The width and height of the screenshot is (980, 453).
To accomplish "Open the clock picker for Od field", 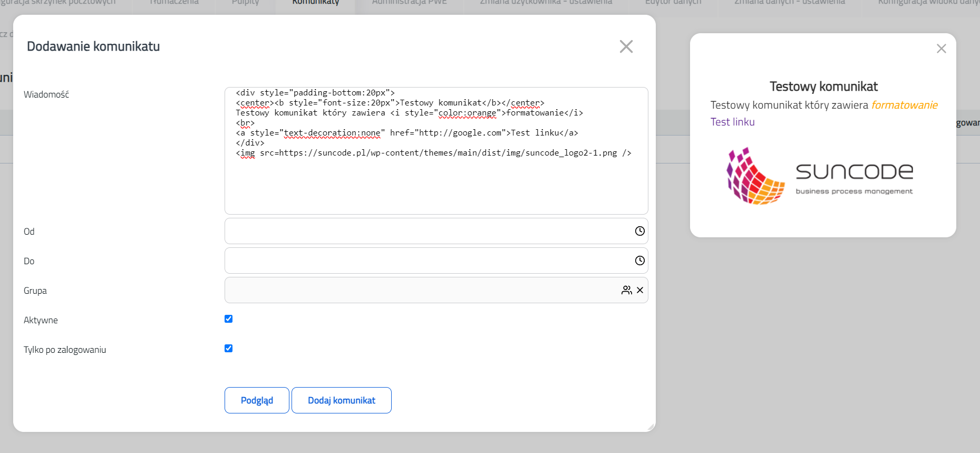I will click(639, 231).
